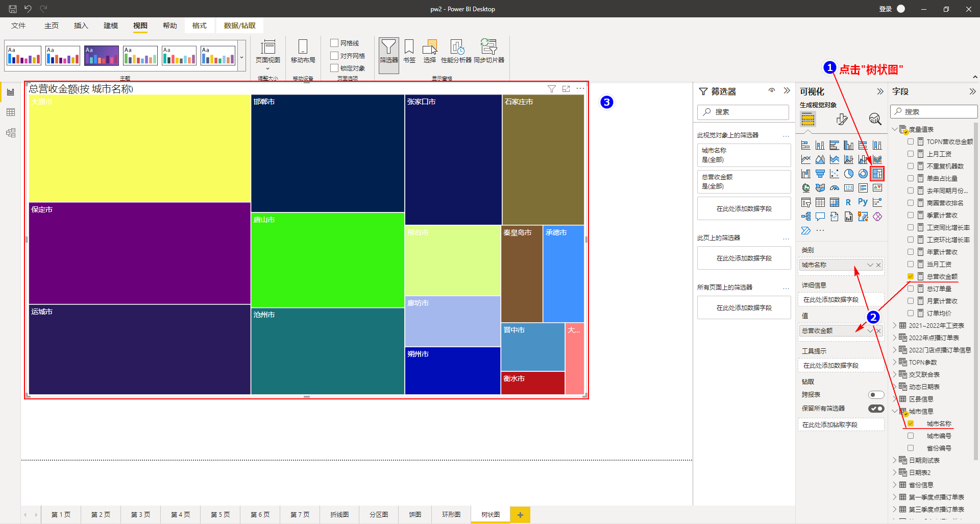Viewport: 980px width, 524px height.
Task: Open the 插入 Insert ribbon tab
Action: tap(81, 26)
